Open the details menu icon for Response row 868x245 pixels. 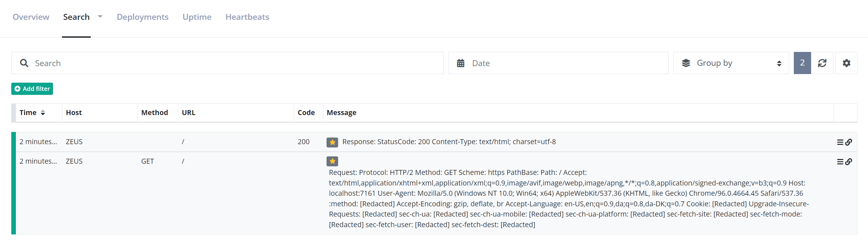click(x=840, y=143)
